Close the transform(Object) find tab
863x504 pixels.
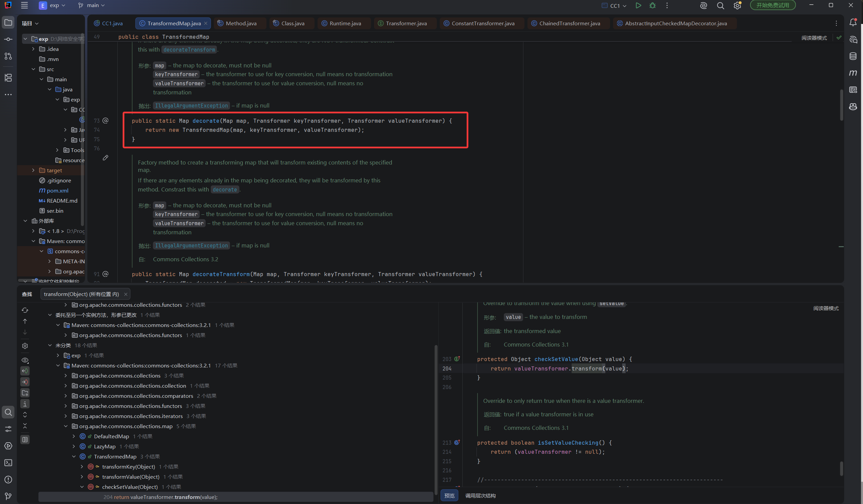click(x=126, y=294)
